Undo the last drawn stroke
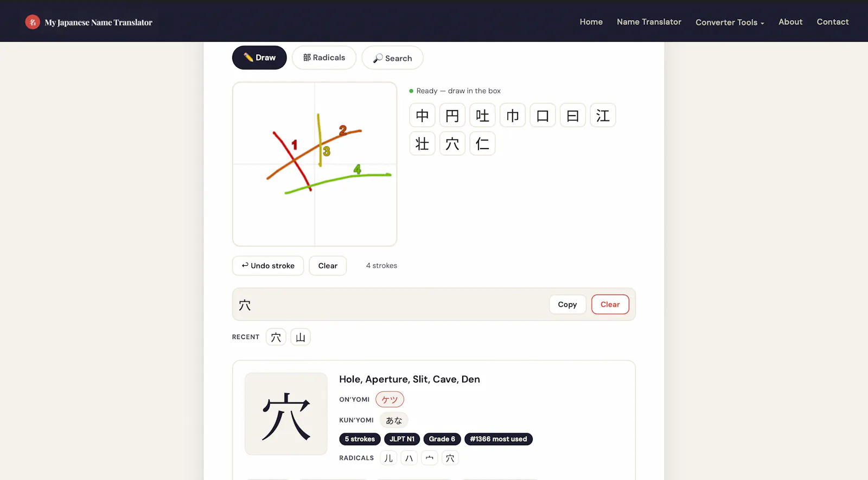Viewport: 868px width, 480px height. click(268, 266)
